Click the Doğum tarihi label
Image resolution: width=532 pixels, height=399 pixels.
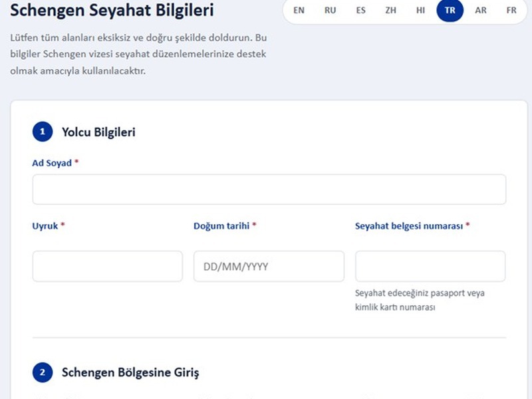coord(221,226)
